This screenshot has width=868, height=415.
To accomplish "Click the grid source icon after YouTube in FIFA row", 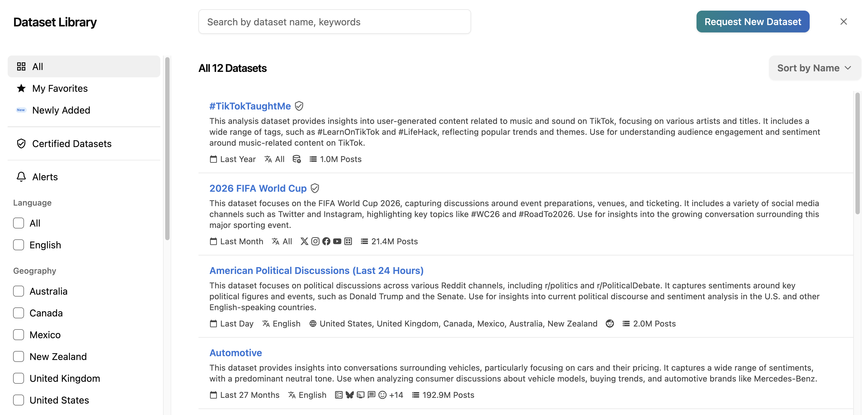I will click(x=348, y=241).
